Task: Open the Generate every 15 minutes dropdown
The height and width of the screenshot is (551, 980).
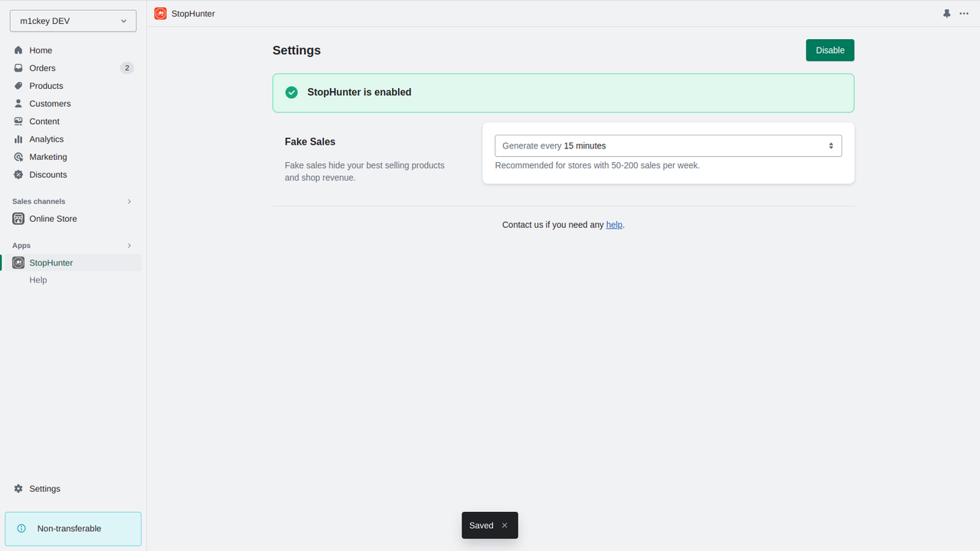Action: [668, 145]
